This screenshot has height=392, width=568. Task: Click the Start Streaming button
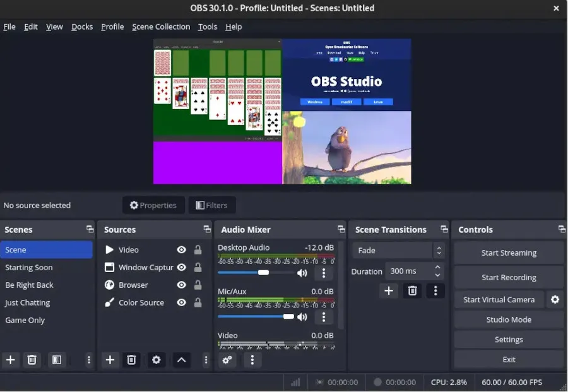point(509,252)
